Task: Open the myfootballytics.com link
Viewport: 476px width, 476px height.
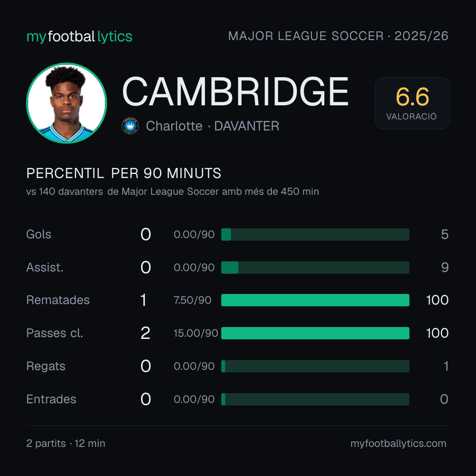Action: coord(398,443)
